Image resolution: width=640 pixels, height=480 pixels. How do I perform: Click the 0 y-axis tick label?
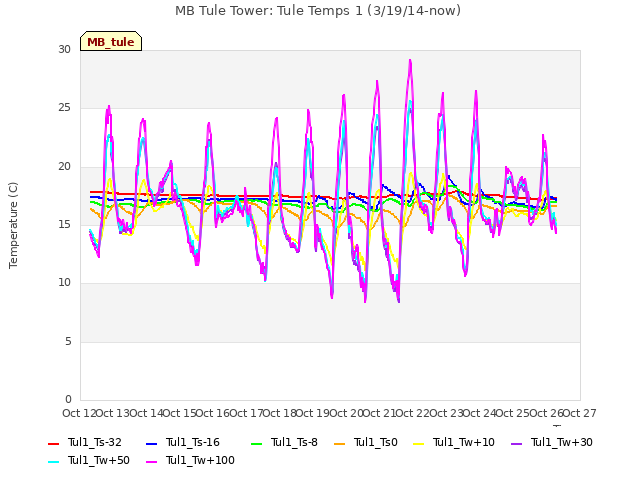(68, 399)
